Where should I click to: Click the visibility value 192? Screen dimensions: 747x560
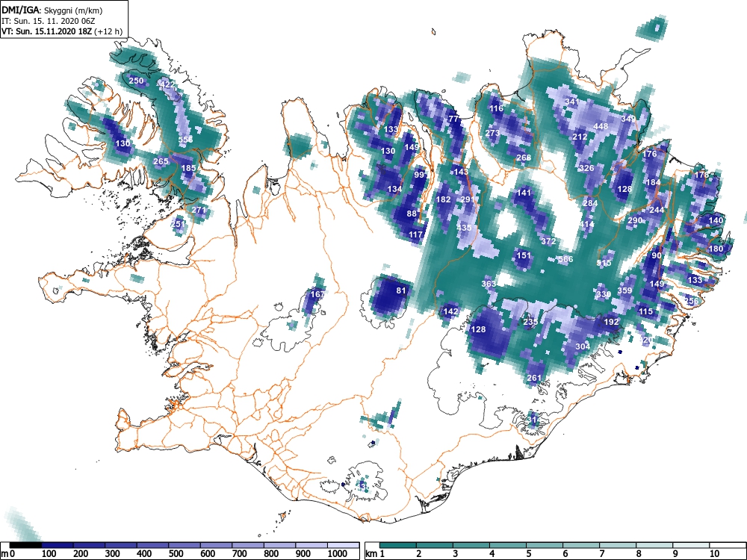[611, 321]
